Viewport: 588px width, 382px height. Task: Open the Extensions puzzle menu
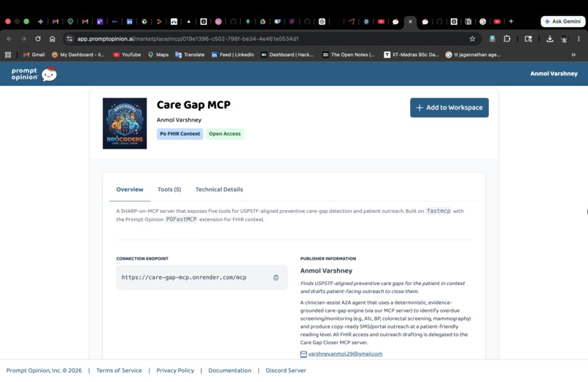(507, 39)
